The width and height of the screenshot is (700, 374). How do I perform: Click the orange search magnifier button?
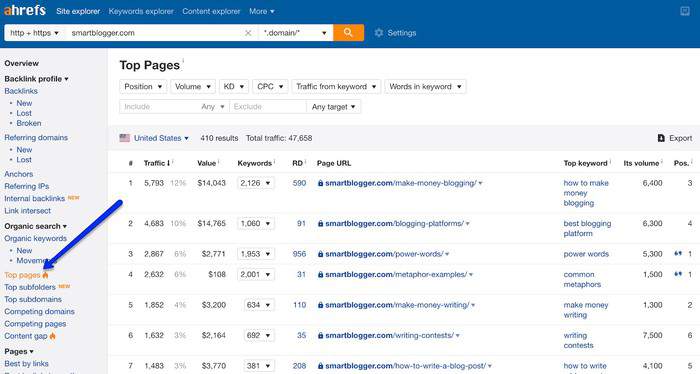click(348, 33)
